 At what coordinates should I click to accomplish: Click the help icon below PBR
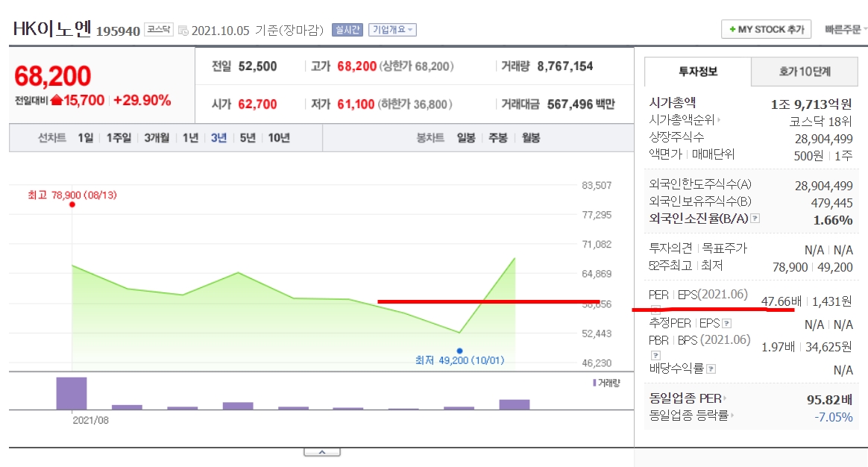click(655, 355)
